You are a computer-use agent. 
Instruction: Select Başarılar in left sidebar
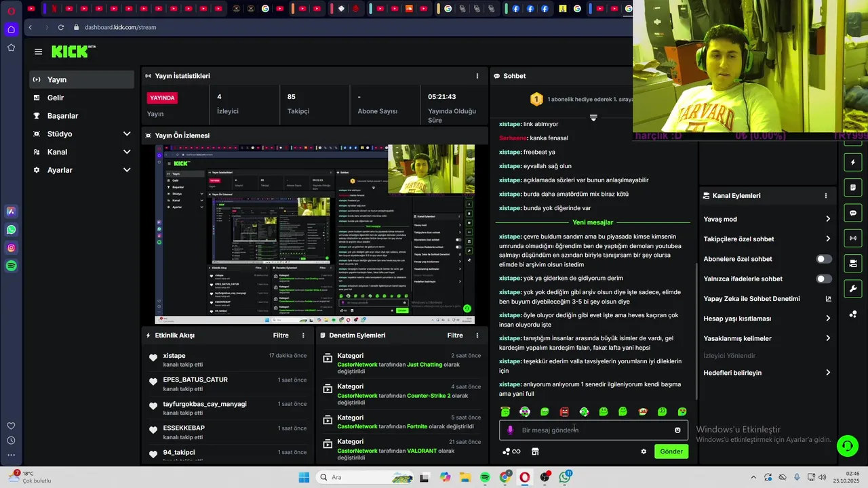(81, 116)
